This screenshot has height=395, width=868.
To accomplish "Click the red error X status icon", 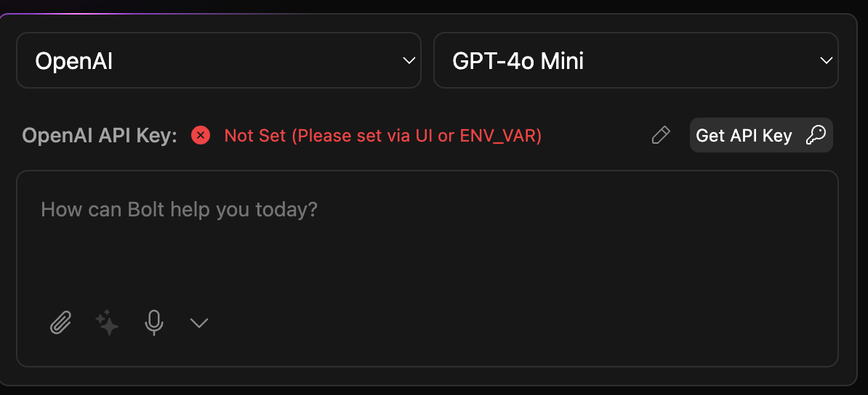I will pos(201,135).
